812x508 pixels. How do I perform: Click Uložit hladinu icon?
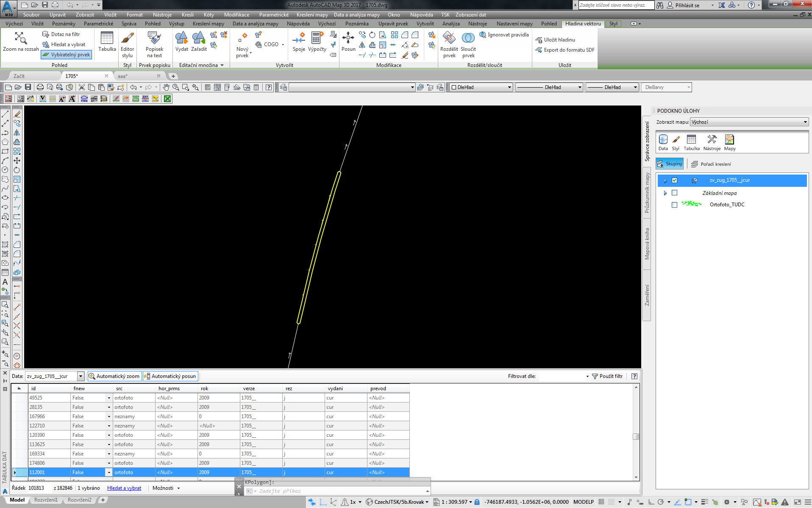pos(555,40)
